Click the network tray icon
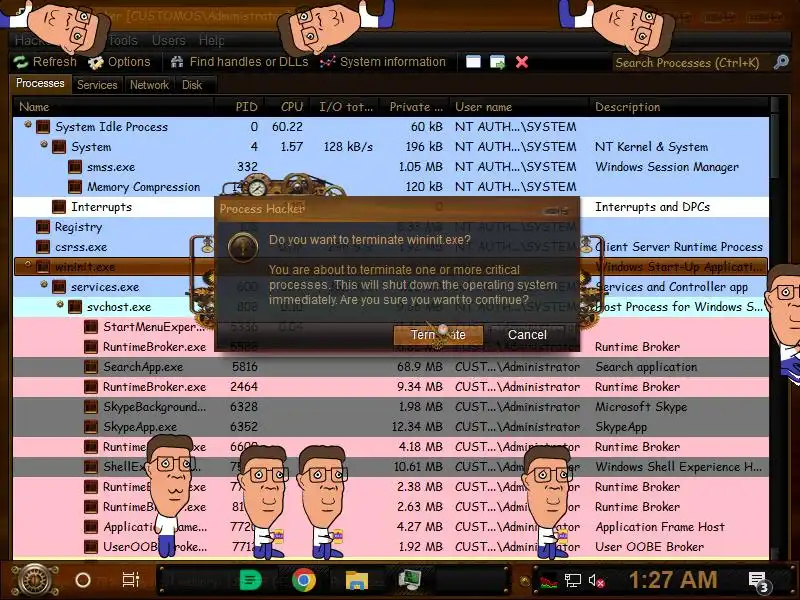The width and height of the screenshot is (800, 600). [x=572, y=580]
